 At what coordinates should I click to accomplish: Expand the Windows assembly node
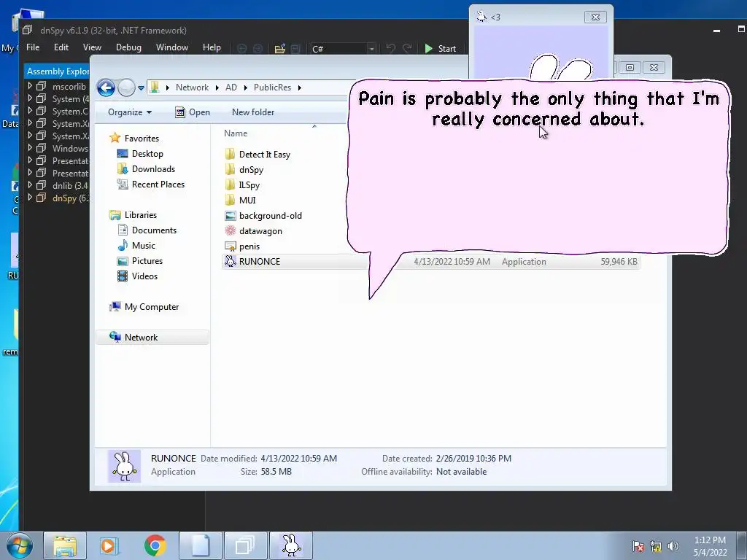[x=30, y=147]
